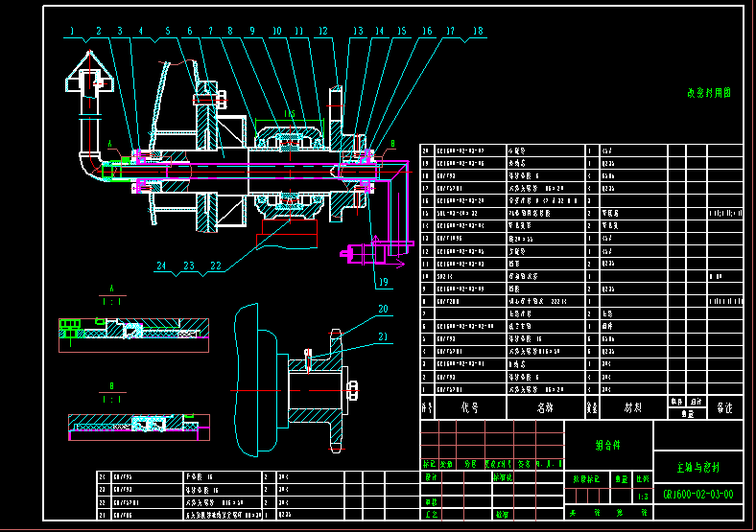Image resolution: width=756 pixels, height=532 pixels.
Task: Click part callout number 17
Action: [450, 31]
